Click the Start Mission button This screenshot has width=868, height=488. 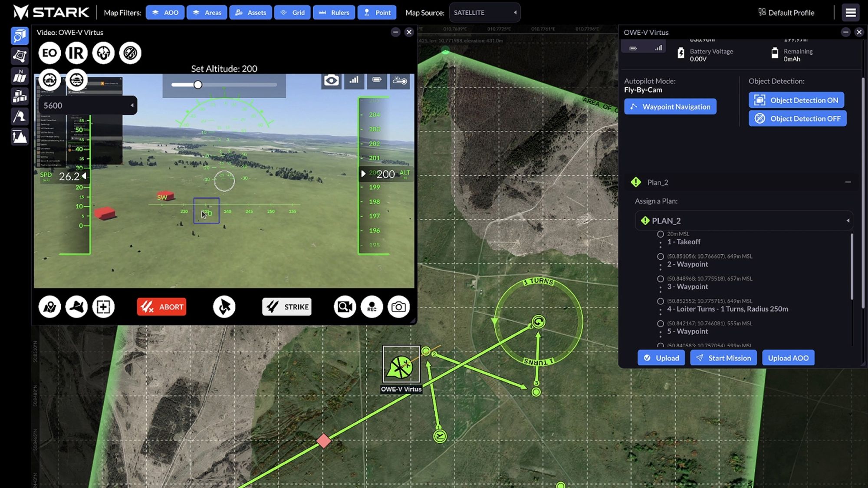point(723,358)
